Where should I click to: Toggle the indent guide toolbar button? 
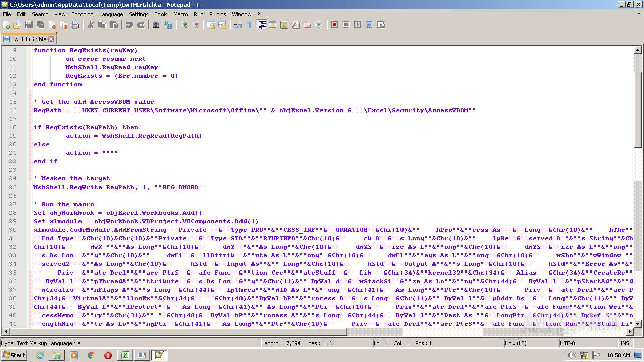click(261, 25)
